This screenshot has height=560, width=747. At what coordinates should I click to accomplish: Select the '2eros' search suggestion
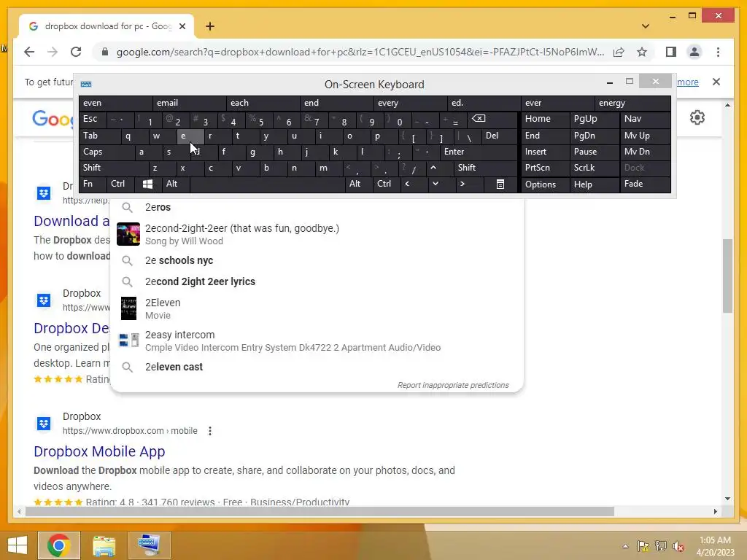(x=317, y=207)
